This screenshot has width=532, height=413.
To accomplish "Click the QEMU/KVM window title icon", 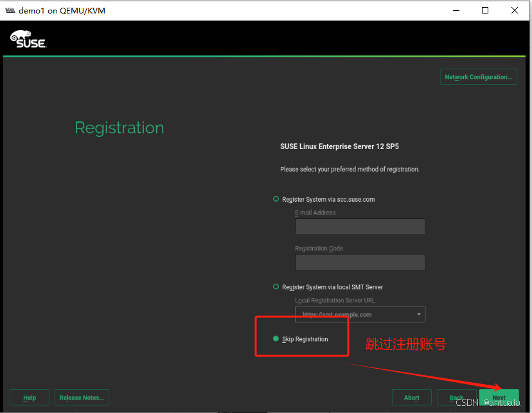I will click(10, 10).
